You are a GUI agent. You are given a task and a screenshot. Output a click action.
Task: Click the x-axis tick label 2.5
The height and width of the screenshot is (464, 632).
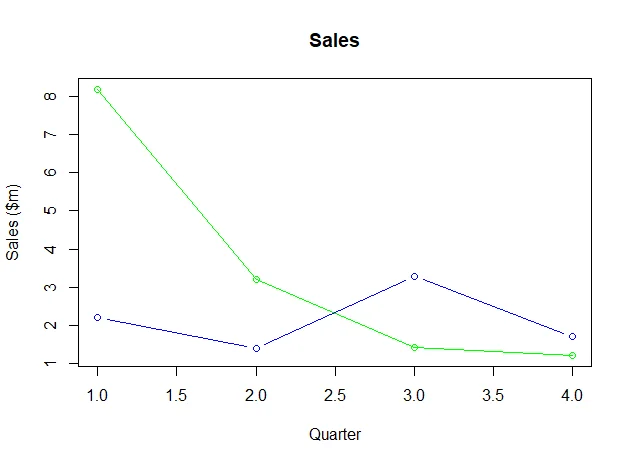point(335,395)
